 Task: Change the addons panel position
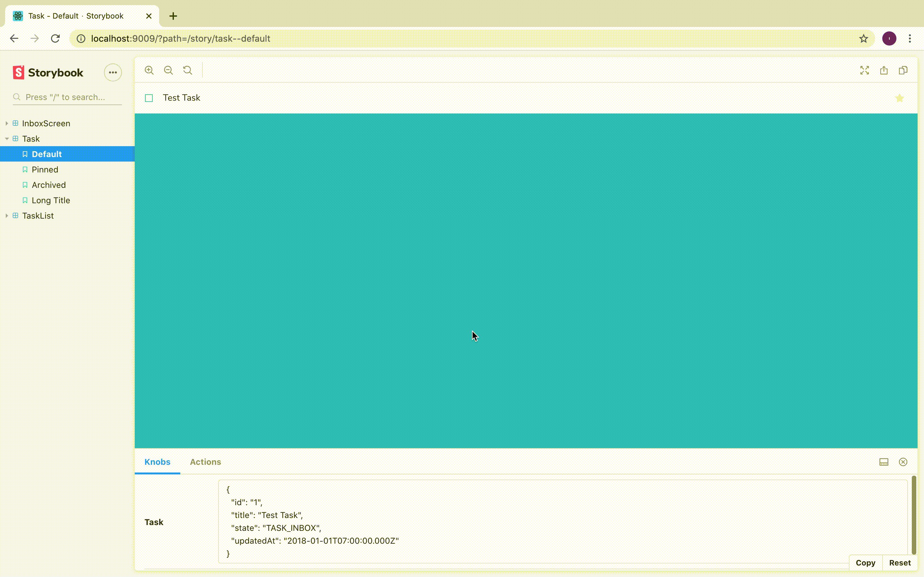883,462
